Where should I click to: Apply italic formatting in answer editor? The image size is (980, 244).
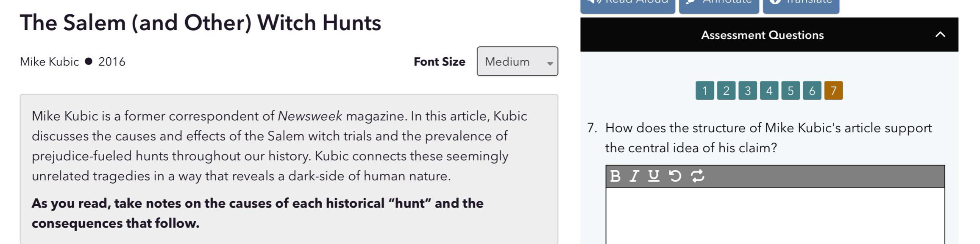[x=634, y=176]
